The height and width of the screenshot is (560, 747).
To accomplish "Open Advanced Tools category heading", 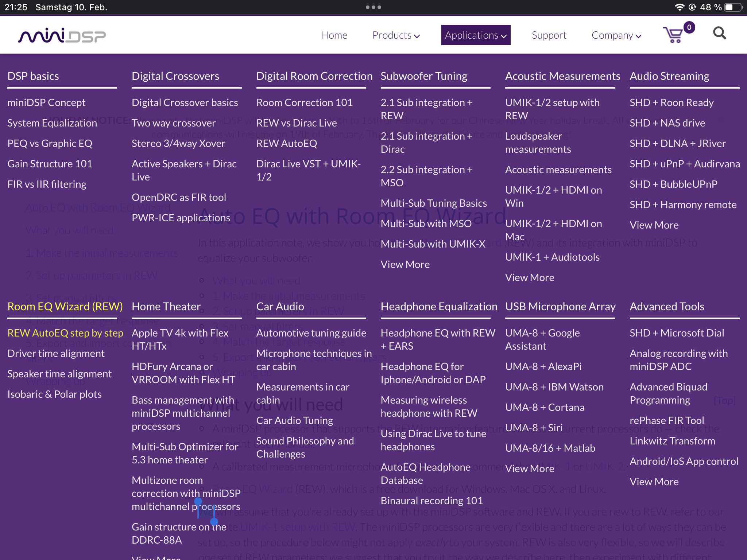I will pyautogui.click(x=667, y=306).
